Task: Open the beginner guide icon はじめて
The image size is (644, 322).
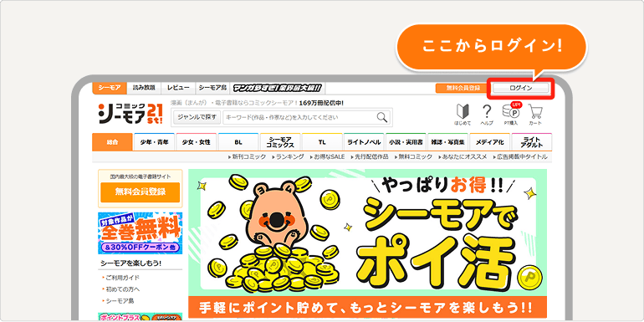Action: tap(463, 115)
